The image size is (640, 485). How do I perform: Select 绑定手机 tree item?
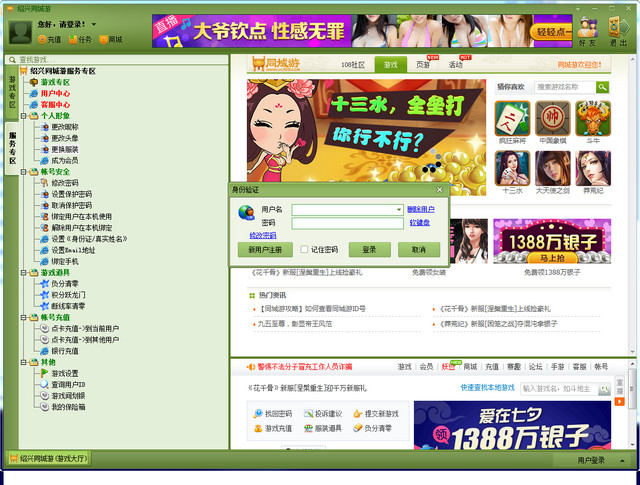[x=59, y=261]
